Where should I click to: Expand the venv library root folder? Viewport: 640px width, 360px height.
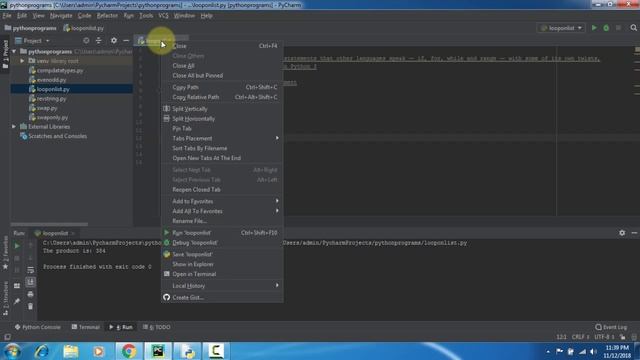[x=22, y=61]
